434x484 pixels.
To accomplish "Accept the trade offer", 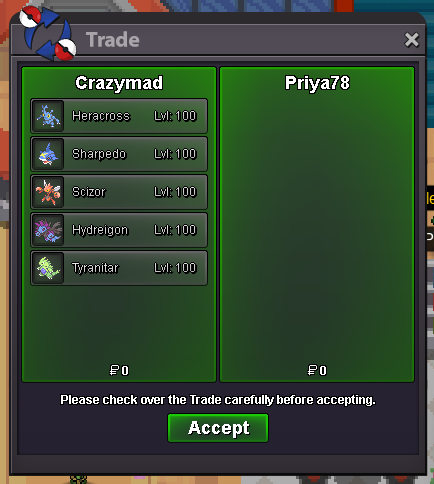I will (x=218, y=428).
